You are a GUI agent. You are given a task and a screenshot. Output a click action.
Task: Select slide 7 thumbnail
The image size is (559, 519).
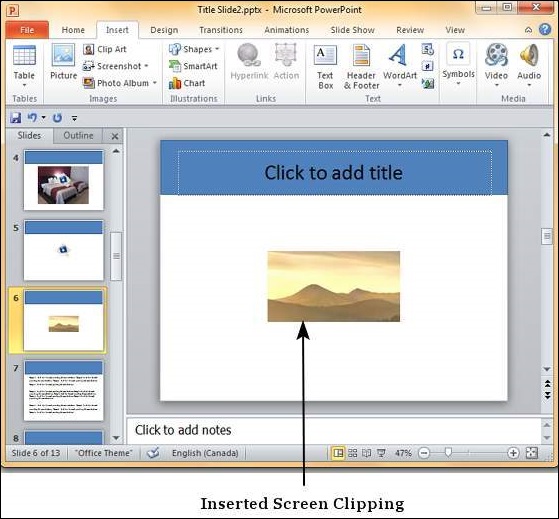pos(63,391)
